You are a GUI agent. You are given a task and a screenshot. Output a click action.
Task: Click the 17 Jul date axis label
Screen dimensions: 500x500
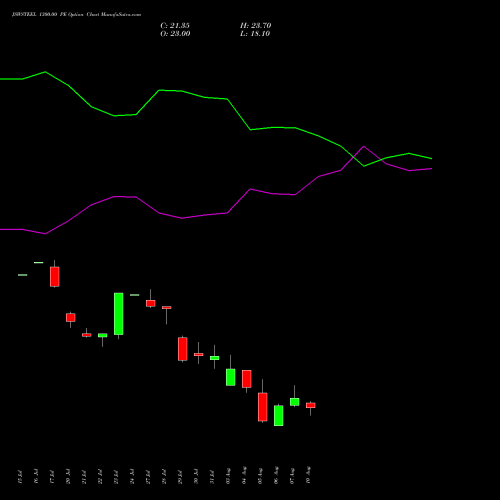point(52,477)
